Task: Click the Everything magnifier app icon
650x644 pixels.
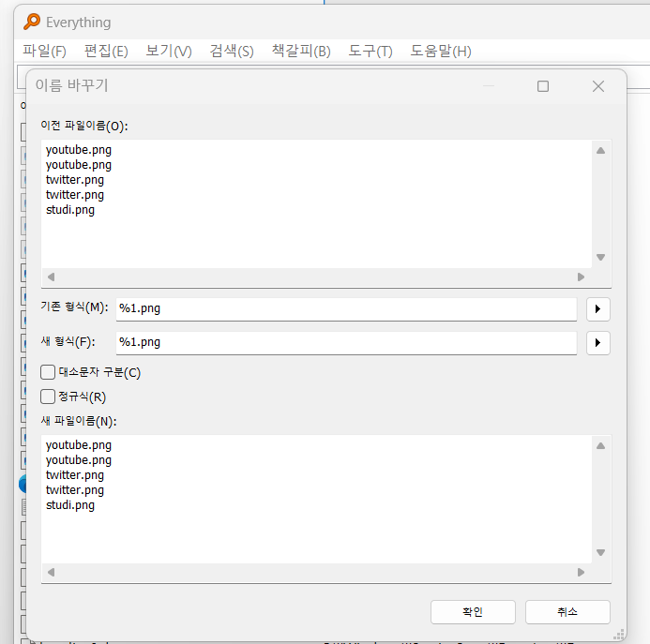Action: [32, 22]
